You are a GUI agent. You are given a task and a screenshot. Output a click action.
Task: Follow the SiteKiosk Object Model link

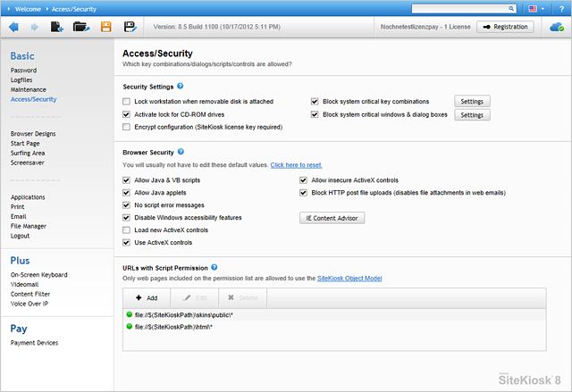click(350, 278)
